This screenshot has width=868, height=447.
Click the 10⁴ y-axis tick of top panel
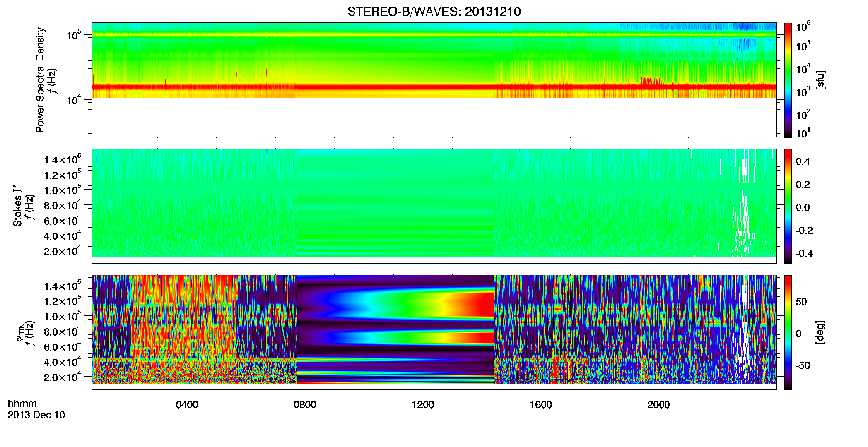coord(74,100)
